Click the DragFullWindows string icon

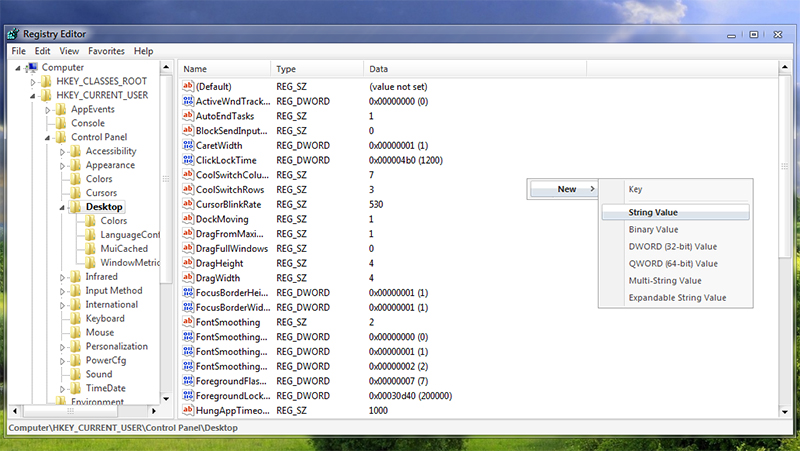pyautogui.click(x=188, y=248)
